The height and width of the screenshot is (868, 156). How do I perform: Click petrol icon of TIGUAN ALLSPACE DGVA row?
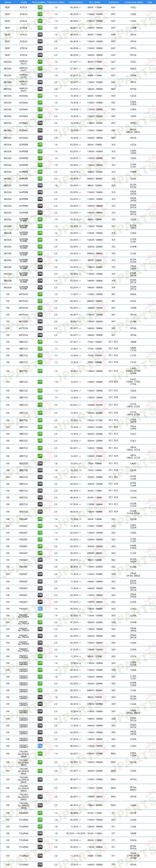(x=40, y=762)
